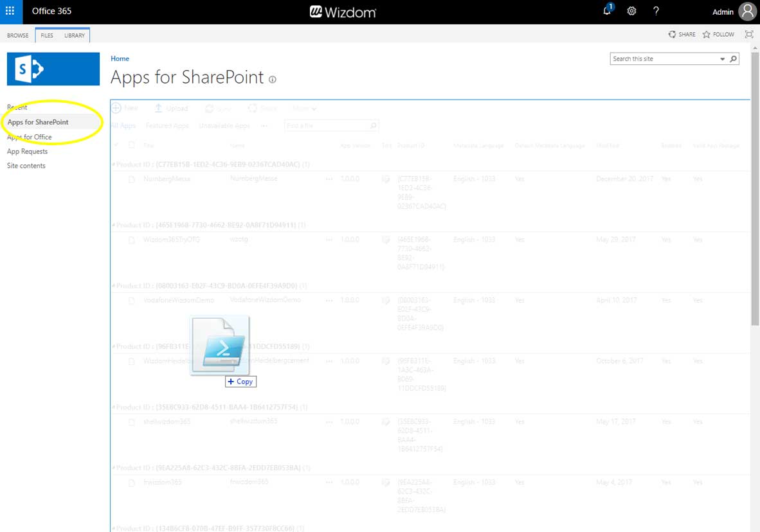Open ellipsis menu for NurnbergMesse row

329,179
